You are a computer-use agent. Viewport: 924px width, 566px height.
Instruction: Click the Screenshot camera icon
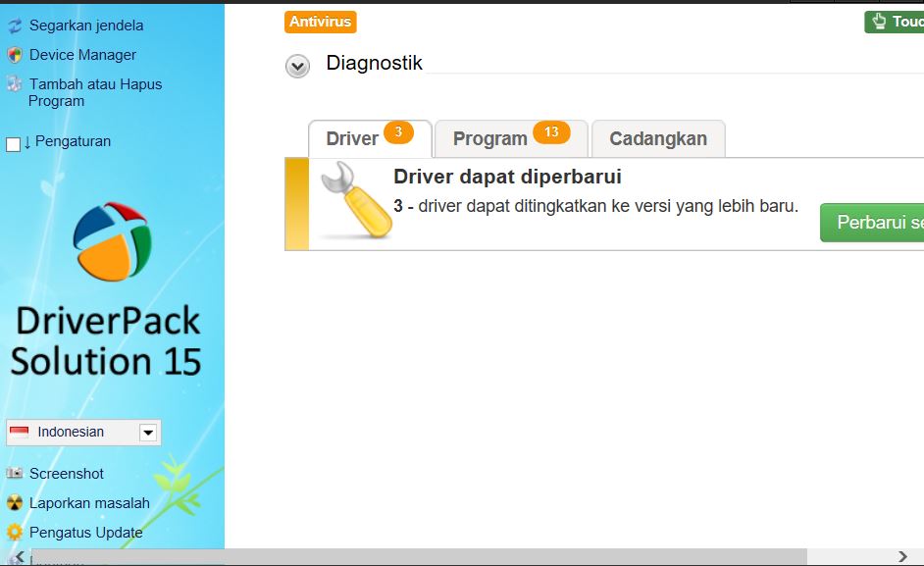15,473
